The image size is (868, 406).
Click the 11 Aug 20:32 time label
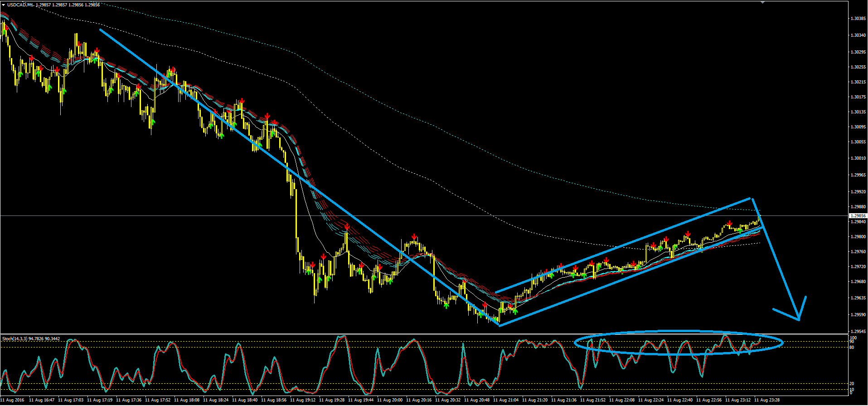click(x=448, y=400)
